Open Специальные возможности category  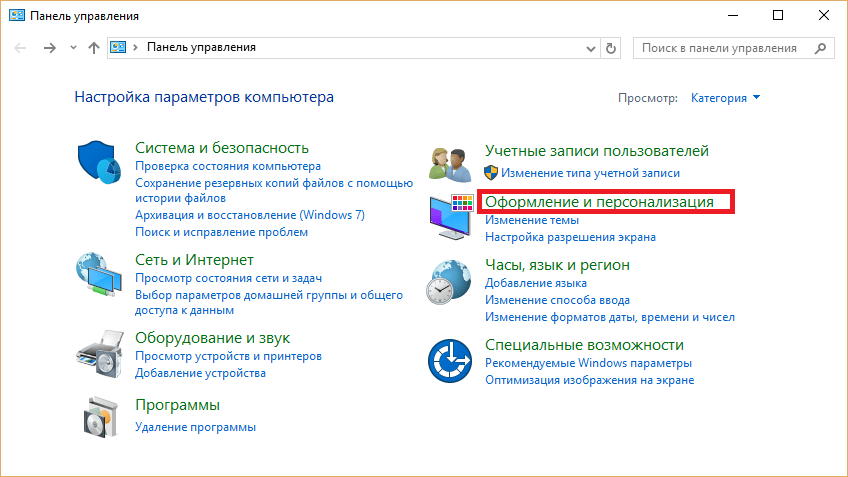[x=584, y=344]
